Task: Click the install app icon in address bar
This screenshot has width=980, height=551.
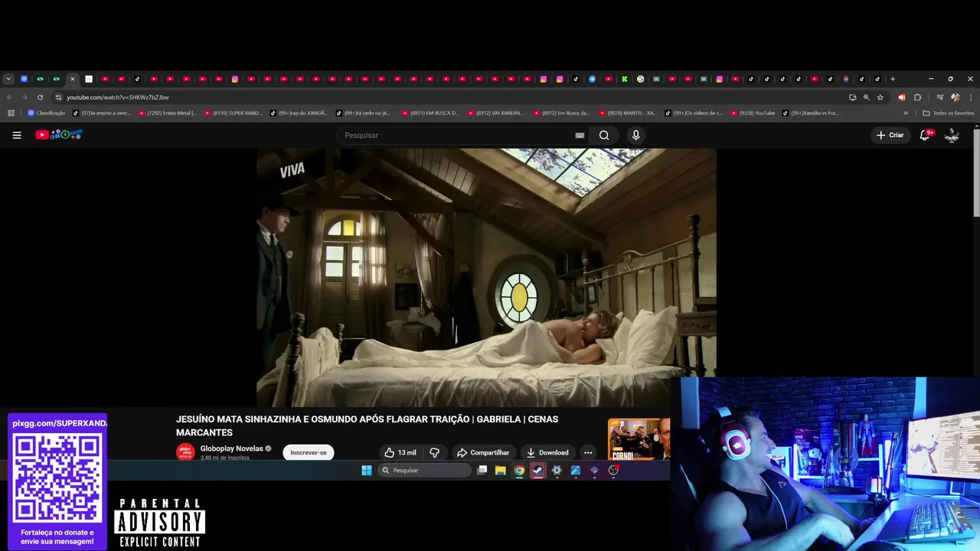Action: (x=852, y=97)
